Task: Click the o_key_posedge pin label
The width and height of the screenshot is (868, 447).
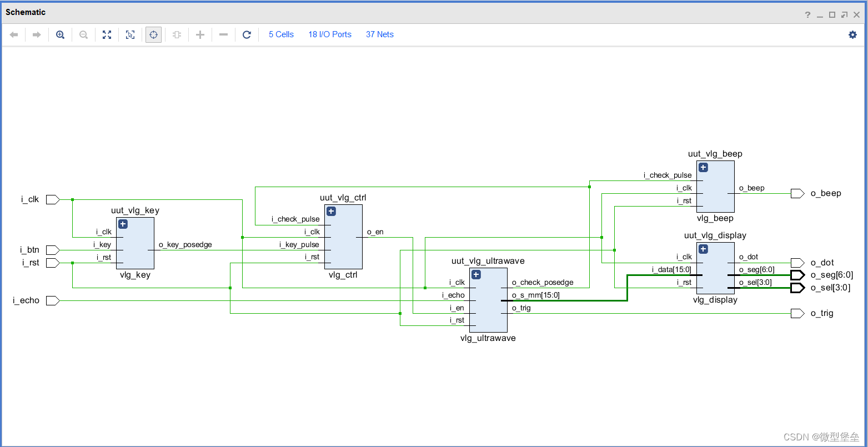Action: [185, 244]
